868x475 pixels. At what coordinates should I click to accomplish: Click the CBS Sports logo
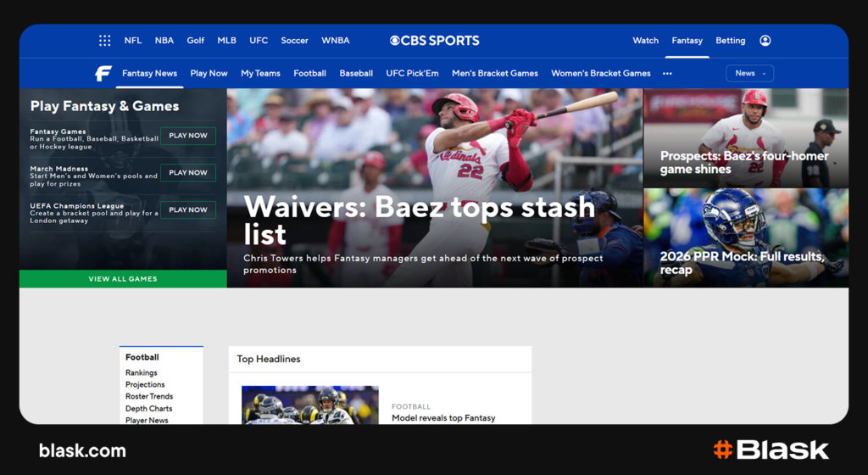click(435, 41)
